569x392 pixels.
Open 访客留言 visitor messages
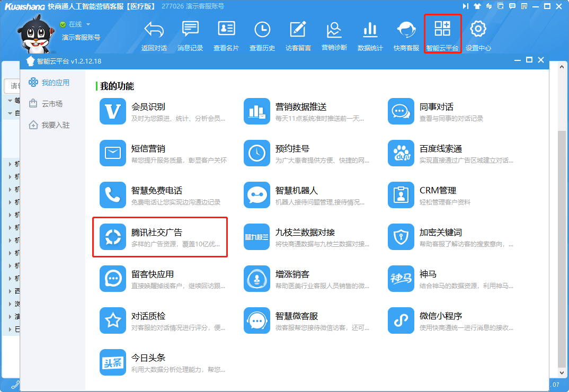point(298,32)
